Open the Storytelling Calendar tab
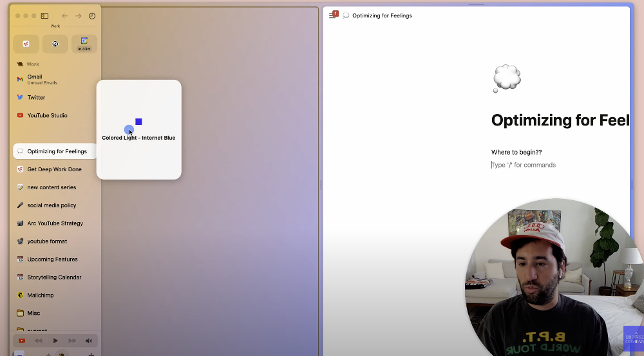The width and height of the screenshot is (644, 356). 55,277
